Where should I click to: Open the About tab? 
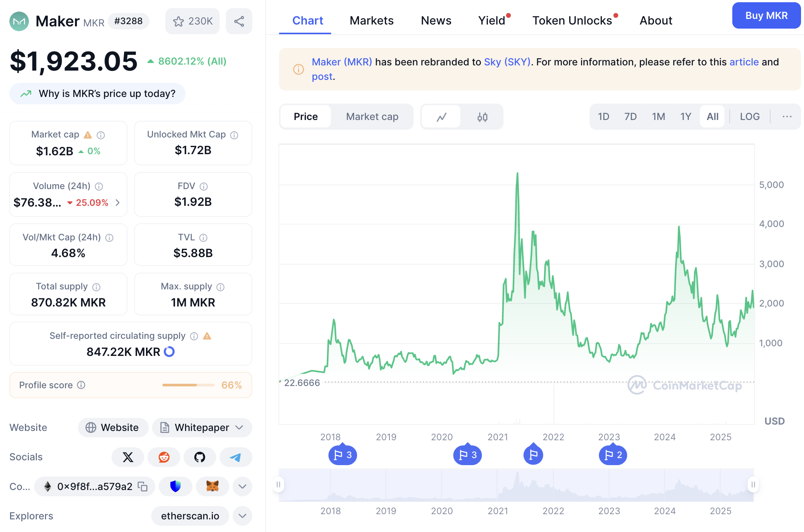(656, 20)
